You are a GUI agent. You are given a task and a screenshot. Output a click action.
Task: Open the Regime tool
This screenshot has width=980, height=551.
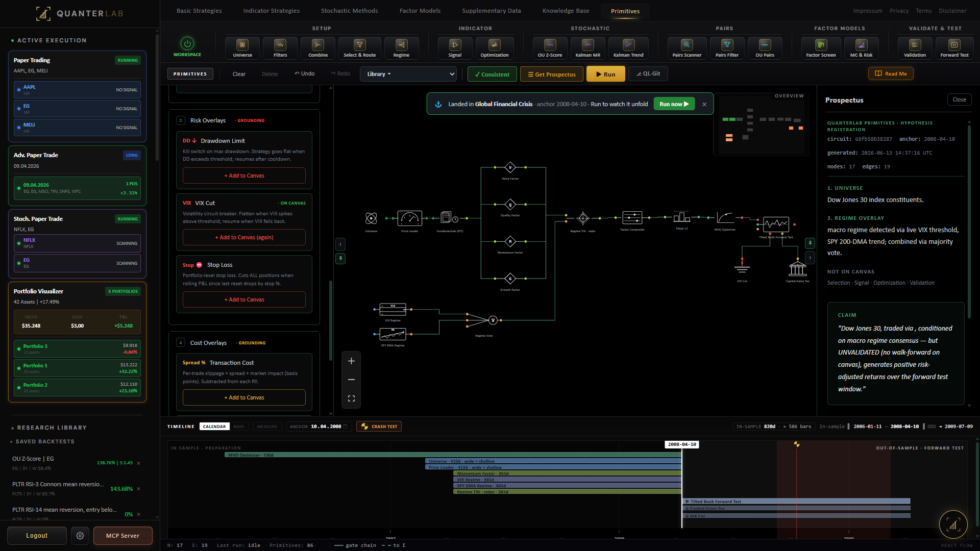point(401,48)
